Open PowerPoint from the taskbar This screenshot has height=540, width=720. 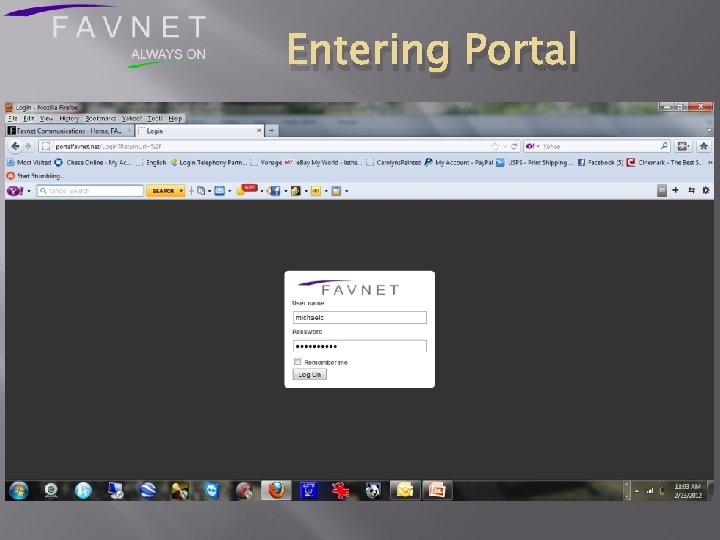coord(437,490)
